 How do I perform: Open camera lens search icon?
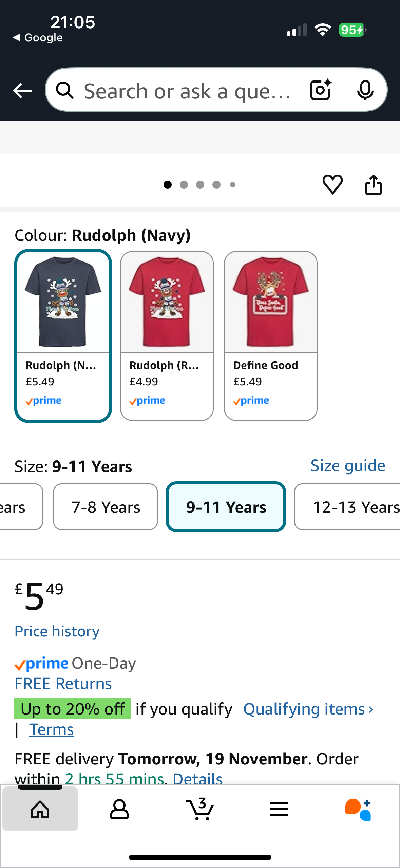click(x=320, y=90)
